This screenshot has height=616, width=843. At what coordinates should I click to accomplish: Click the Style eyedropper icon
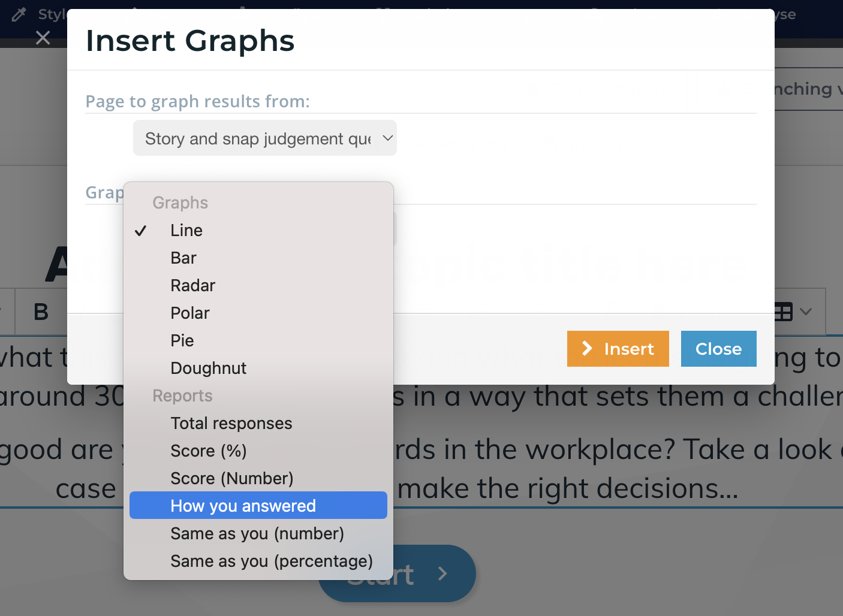point(19,14)
